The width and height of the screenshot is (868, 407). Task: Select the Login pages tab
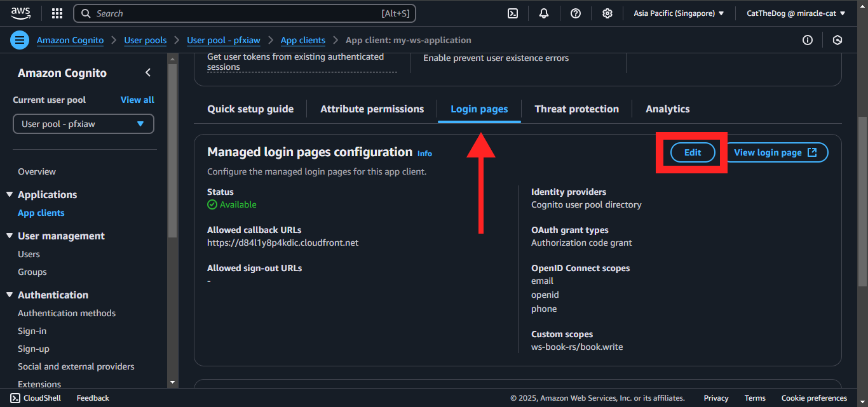coord(479,109)
